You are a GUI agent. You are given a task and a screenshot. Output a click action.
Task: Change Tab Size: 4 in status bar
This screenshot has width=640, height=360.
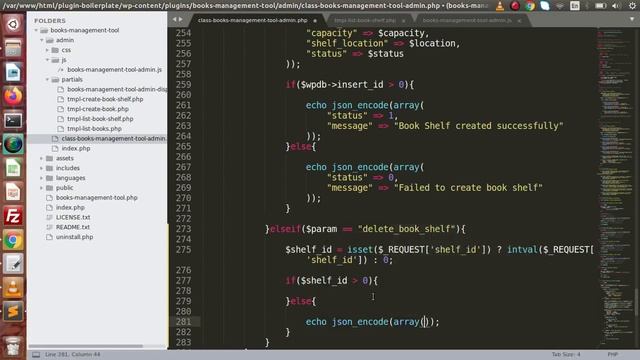[566, 354]
